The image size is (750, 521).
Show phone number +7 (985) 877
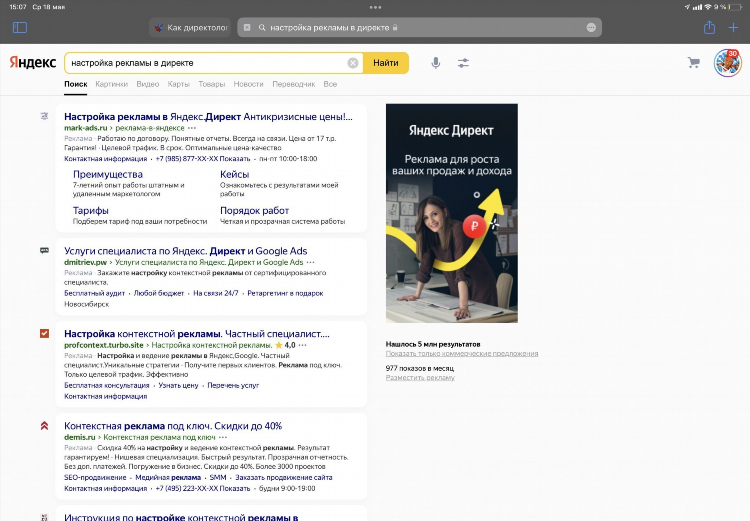coord(203,159)
